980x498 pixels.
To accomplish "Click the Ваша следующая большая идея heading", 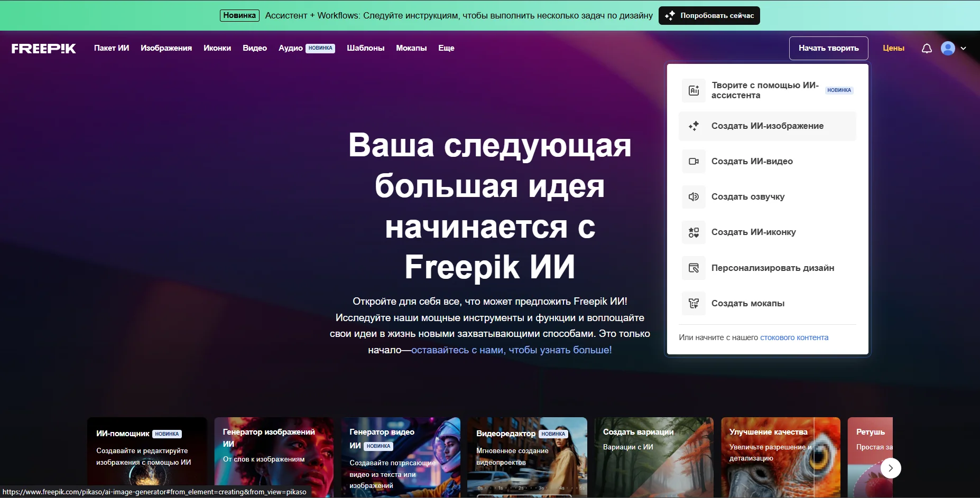I will coord(489,206).
